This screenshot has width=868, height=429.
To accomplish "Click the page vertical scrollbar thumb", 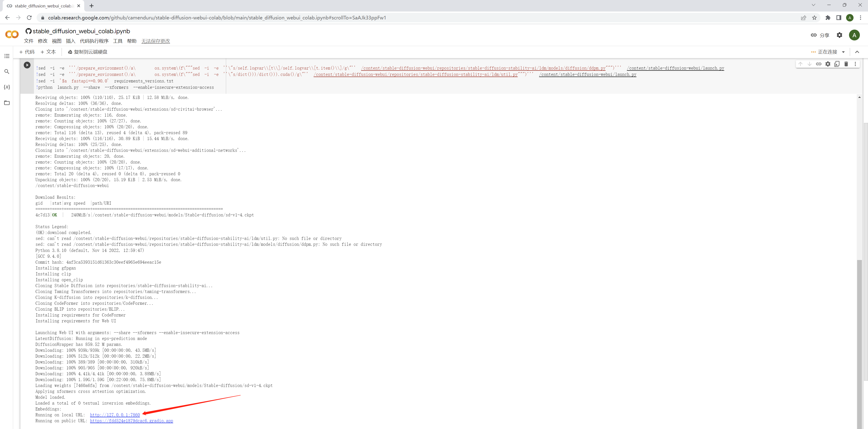I will click(x=866, y=252).
